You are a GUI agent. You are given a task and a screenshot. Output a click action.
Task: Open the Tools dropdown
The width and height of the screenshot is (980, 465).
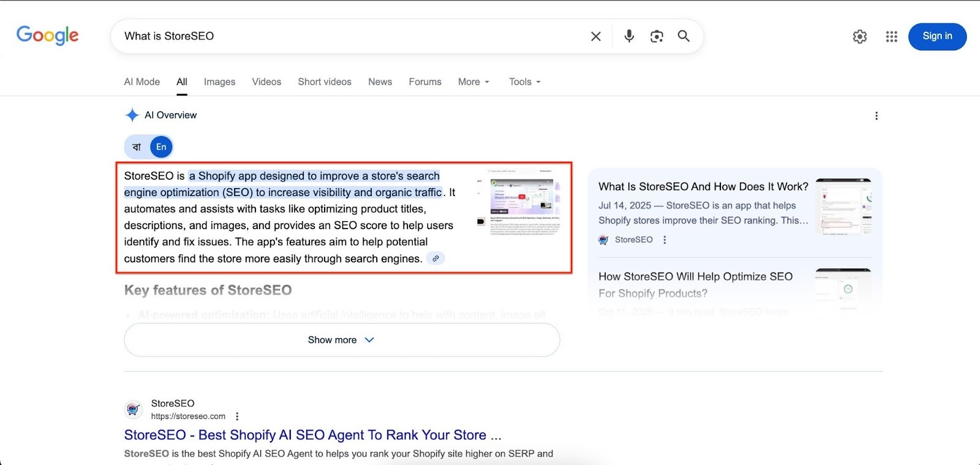point(524,82)
